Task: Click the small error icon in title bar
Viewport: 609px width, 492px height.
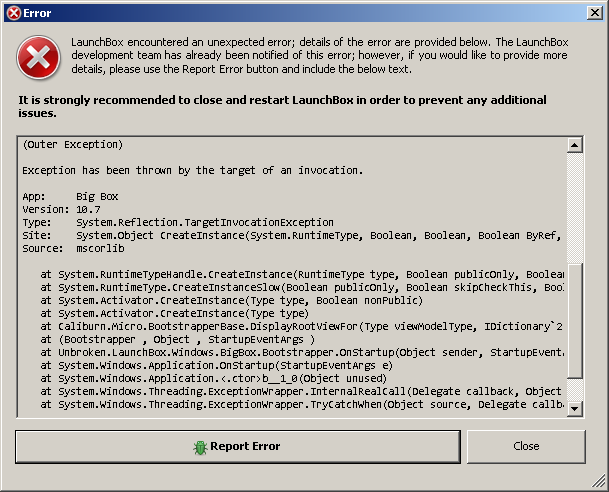Action: click(x=13, y=12)
